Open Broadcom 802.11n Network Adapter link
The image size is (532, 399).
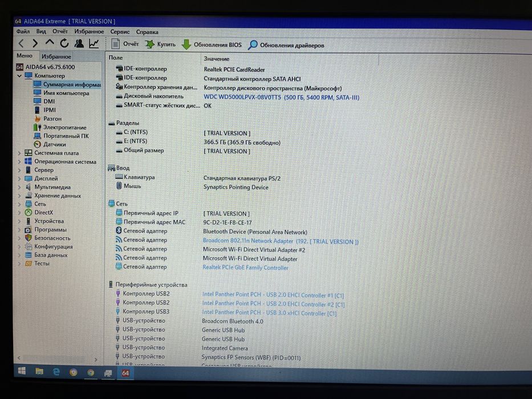coord(280,241)
